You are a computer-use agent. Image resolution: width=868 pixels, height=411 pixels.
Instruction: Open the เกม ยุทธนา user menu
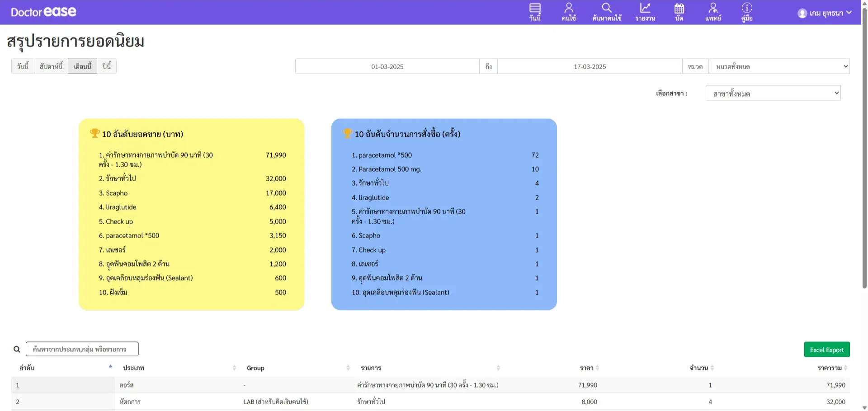point(825,13)
